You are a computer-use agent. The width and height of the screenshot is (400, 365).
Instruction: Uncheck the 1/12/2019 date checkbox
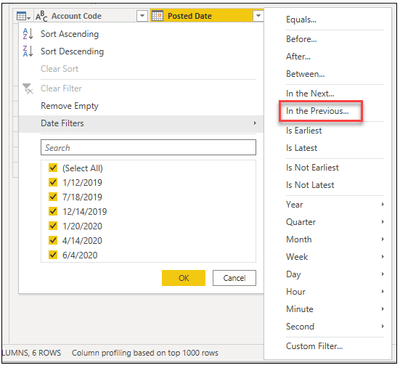coord(53,182)
